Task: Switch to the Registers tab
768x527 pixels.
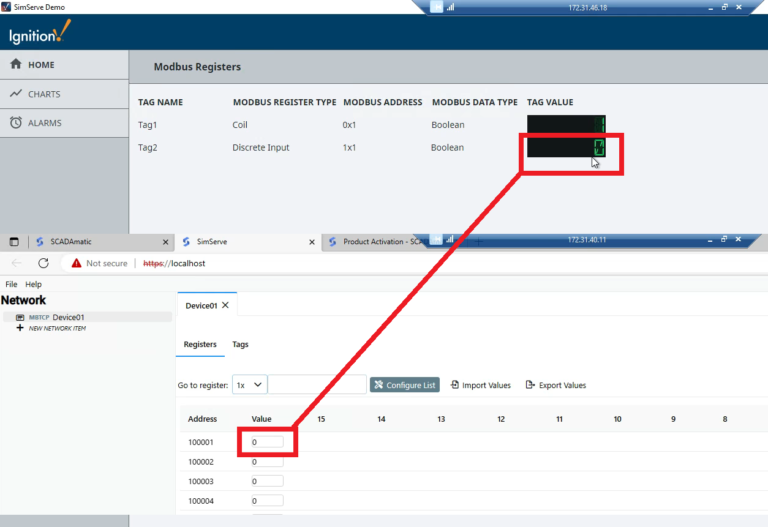Action: pos(200,344)
